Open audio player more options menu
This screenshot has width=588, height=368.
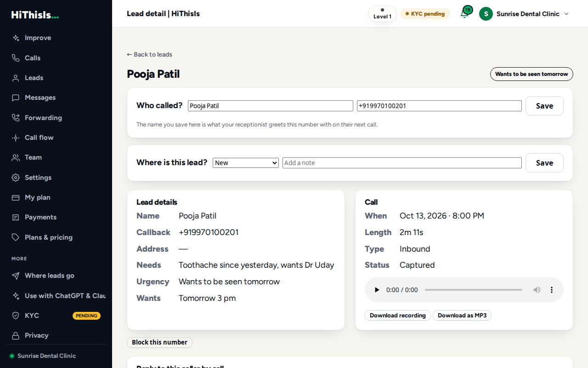click(552, 290)
